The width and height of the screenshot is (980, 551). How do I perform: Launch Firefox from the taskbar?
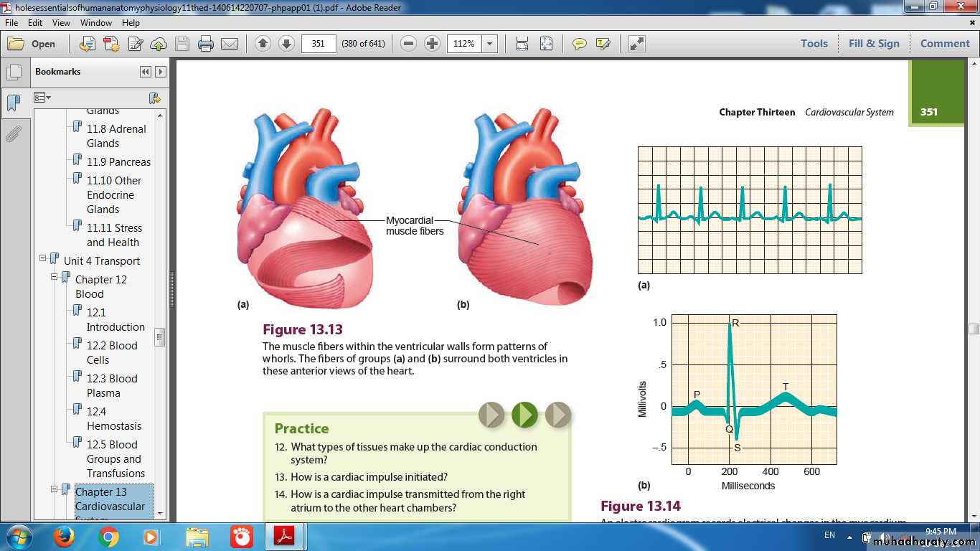click(64, 537)
